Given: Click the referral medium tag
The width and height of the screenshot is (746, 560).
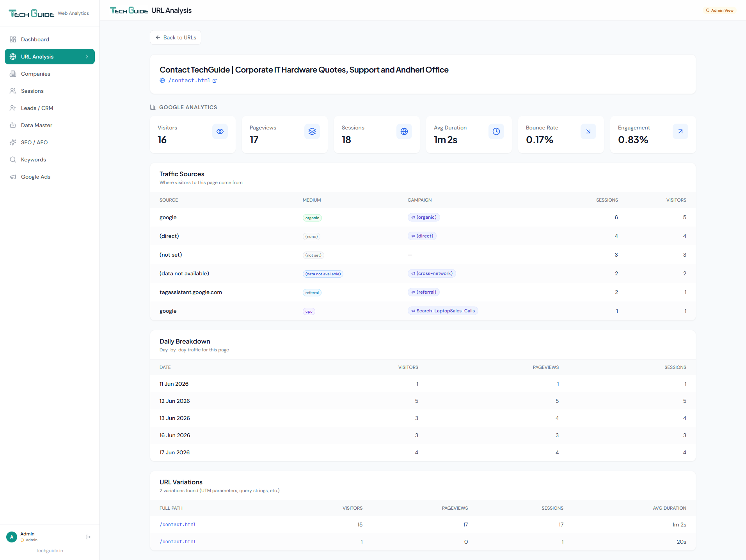Looking at the screenshot, I should [x=312, y=293].
